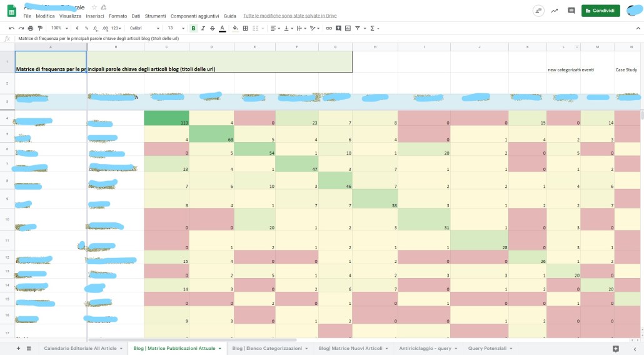Click the print icon
The height and width of the screenshot is (355, 644).
point(31,28)
